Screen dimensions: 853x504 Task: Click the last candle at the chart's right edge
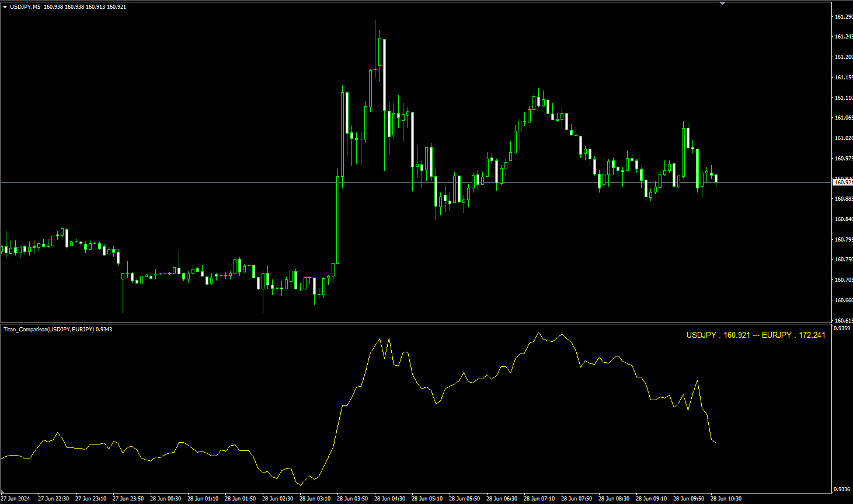[x=716, y=180]
